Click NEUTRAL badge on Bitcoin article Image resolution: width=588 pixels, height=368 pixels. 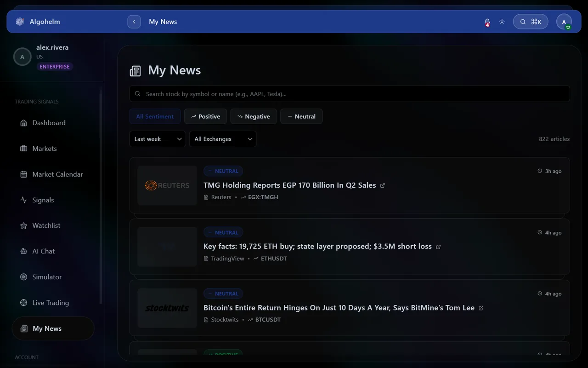coord(223,293)
